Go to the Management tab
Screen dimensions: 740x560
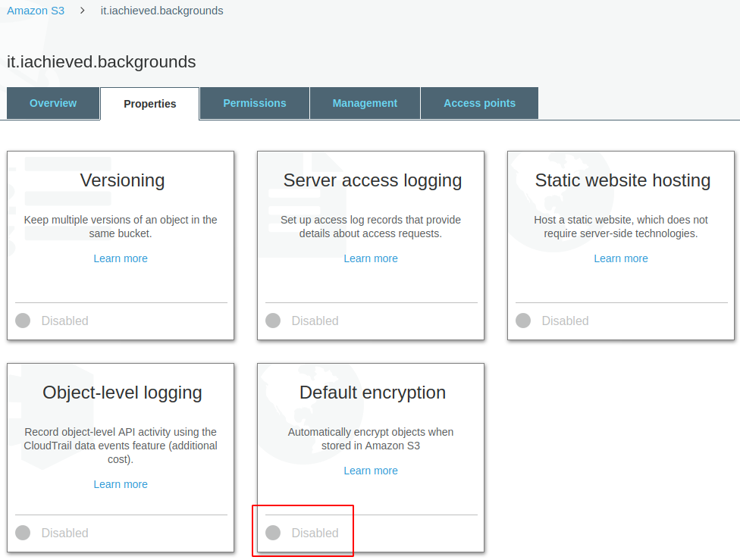[365, 103]
